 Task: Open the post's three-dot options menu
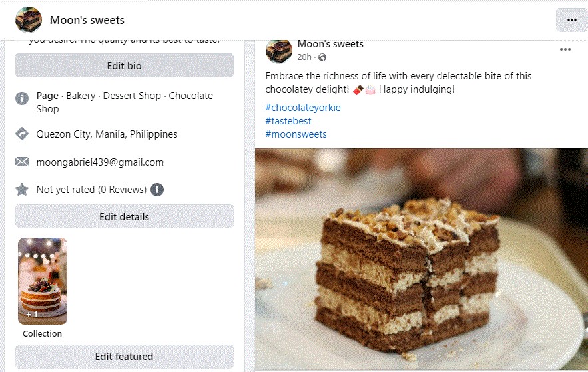pyautogui.click(x=565, y=49)
